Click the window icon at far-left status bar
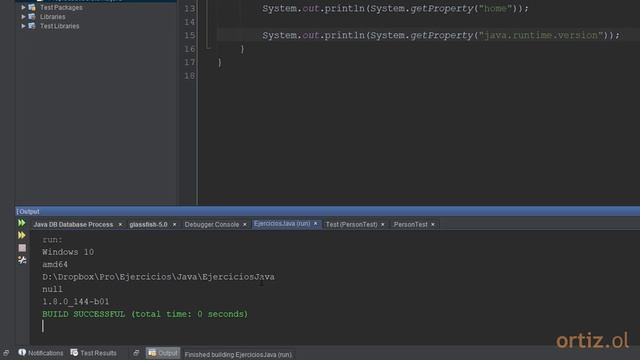 click(x=6, y=353)
